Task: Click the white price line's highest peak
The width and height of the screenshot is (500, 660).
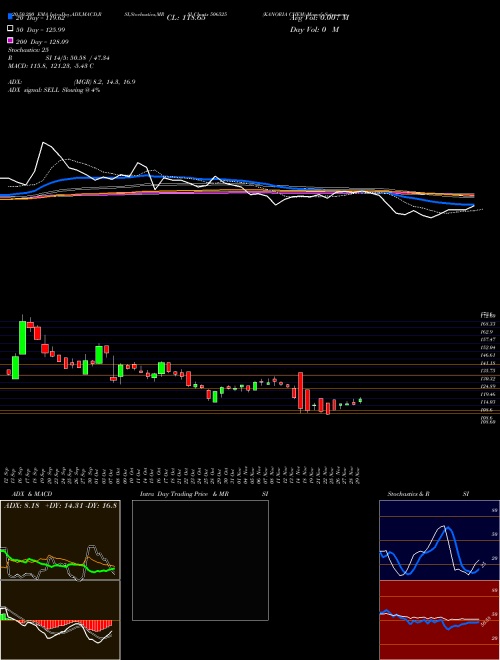Action: (x=43, y=143)
